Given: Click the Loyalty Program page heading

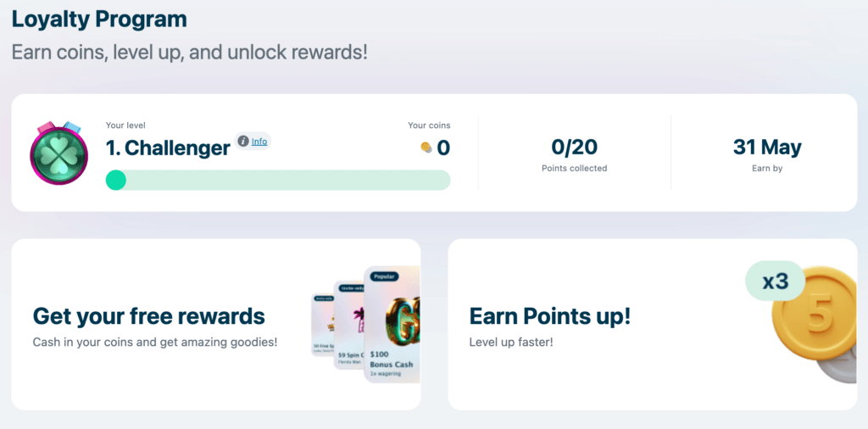Looking at the screenshot, I should click(x=99, y=19).
